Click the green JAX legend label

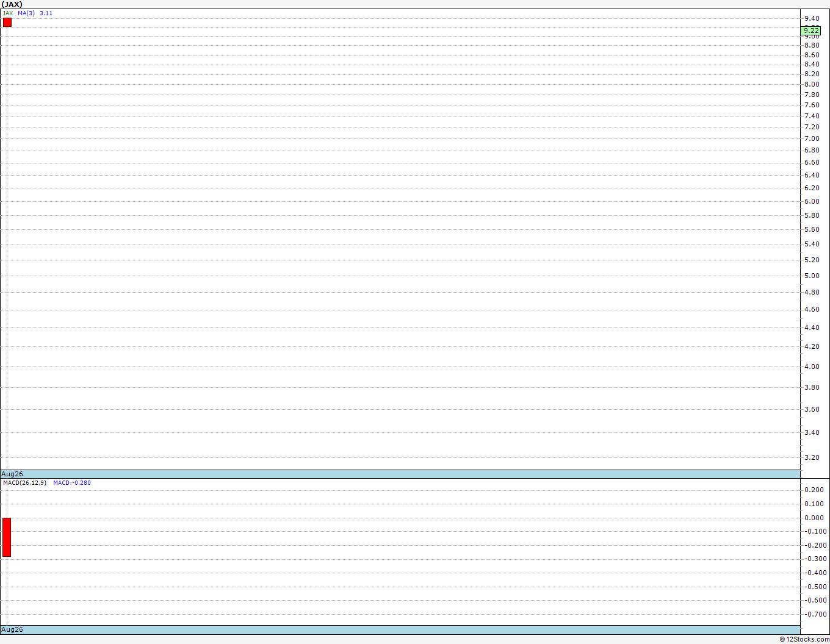[8, 13]
